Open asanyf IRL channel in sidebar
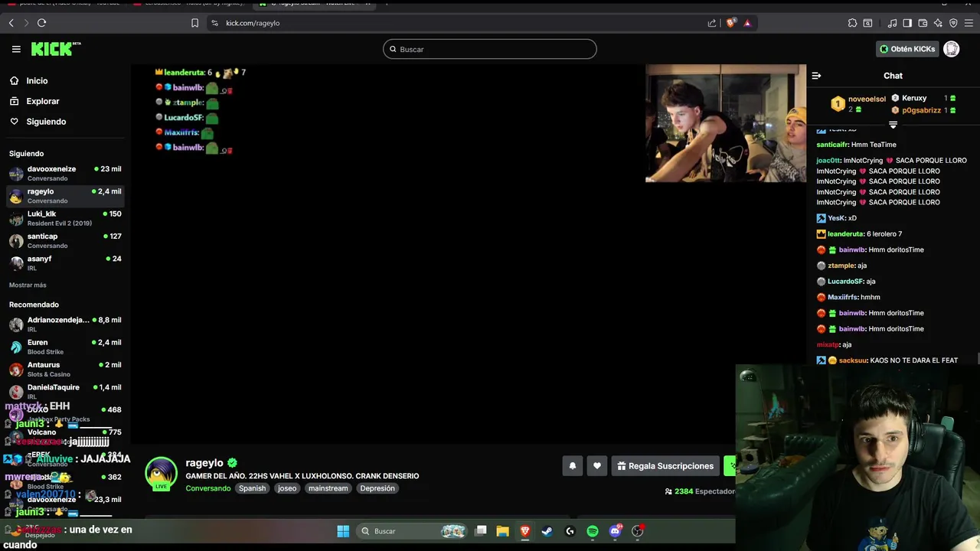The image size is (980, 551). click(65, 262)
